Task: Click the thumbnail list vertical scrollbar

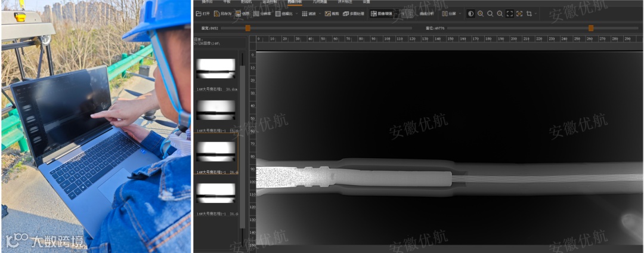Action: pos(242,147)
